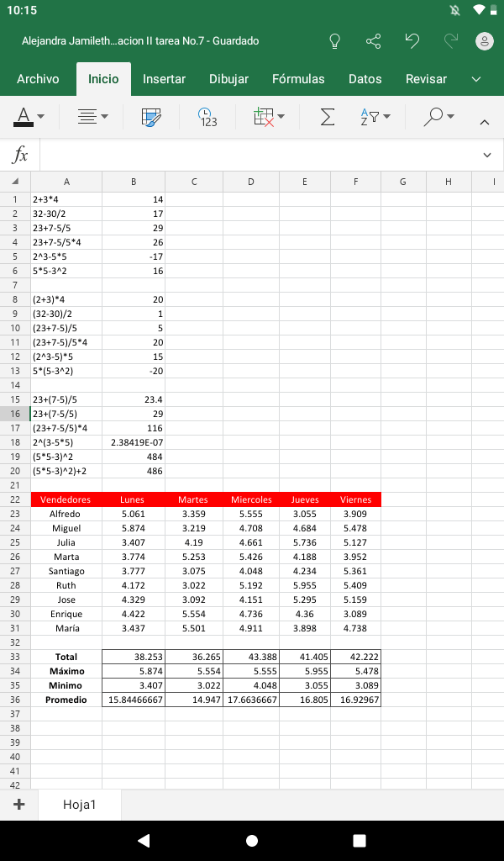Select the Enrique cell

pos(66,614)
